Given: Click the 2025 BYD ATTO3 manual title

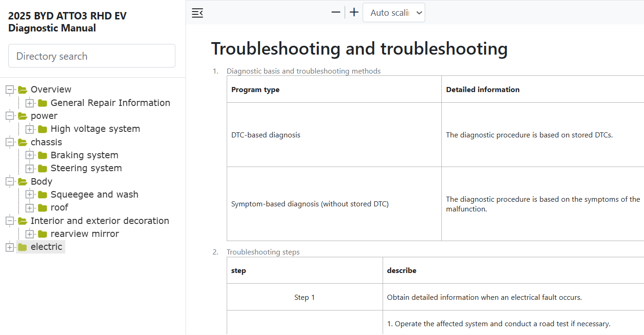Looking at the screenshot, I should pyautogui.click(x=68, y=22).
